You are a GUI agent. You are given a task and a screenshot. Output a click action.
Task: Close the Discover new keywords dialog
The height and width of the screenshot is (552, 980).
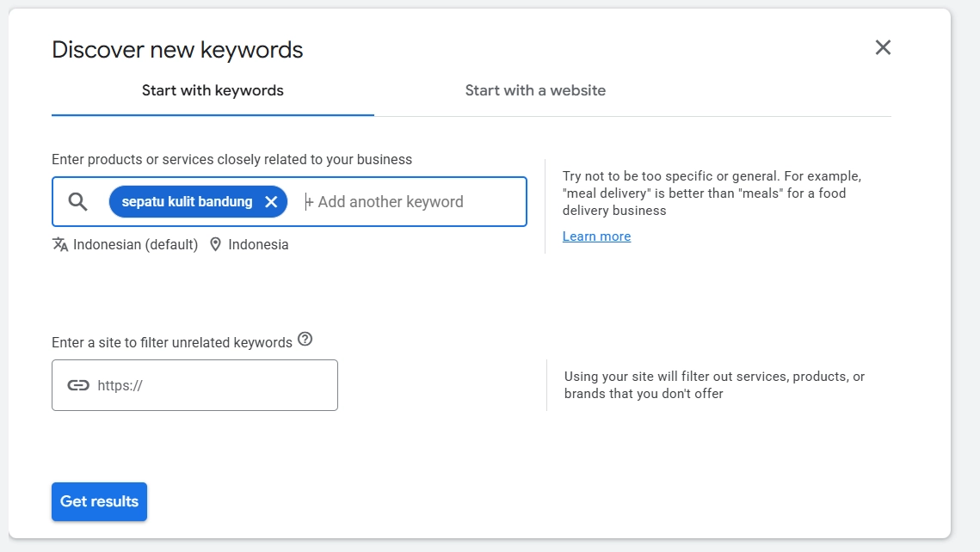pyautogui.click(x=883, y=47)
